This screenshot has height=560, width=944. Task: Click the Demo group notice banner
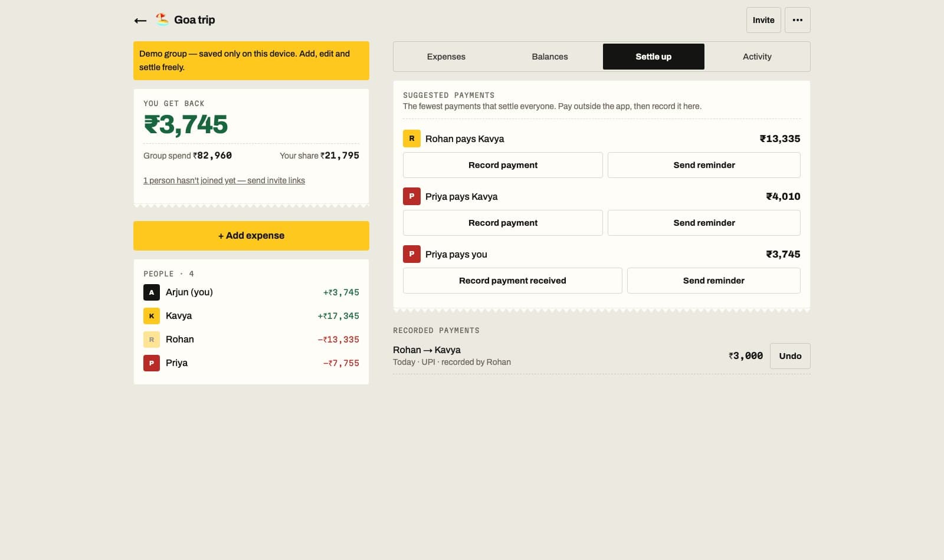[x=251, y=61]
